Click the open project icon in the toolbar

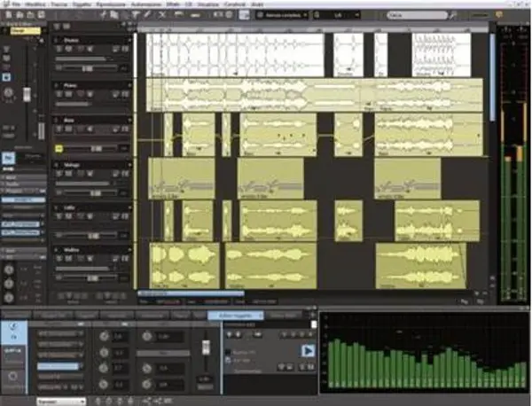[x=20, y=15]
